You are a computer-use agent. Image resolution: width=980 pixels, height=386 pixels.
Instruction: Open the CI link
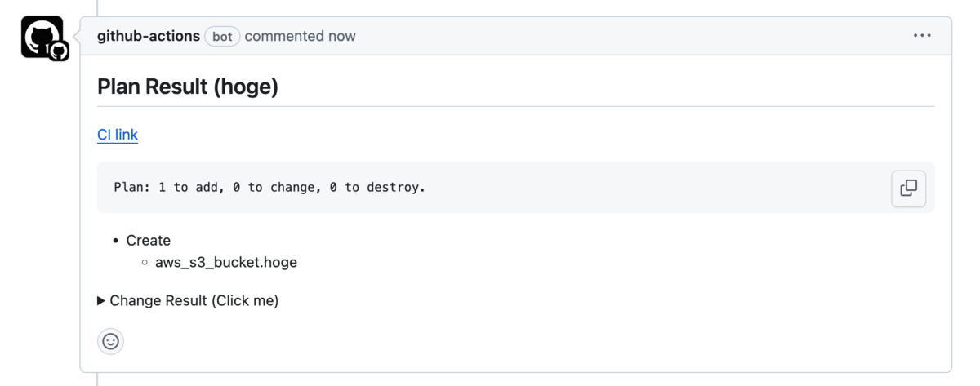click(x=118, y=135)
